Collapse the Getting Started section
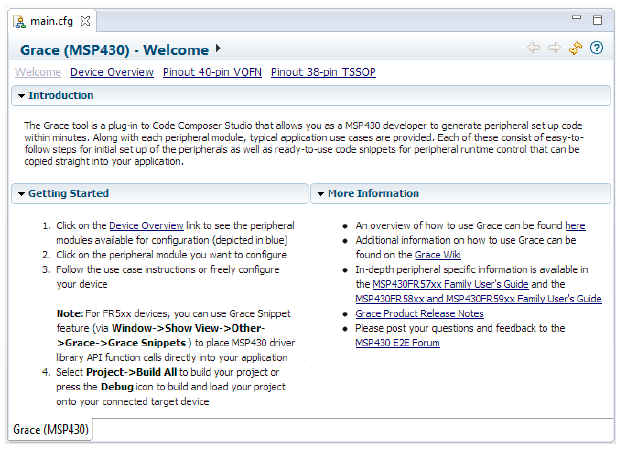The width and height of the screenshot is (627, 451). point(22,194)
